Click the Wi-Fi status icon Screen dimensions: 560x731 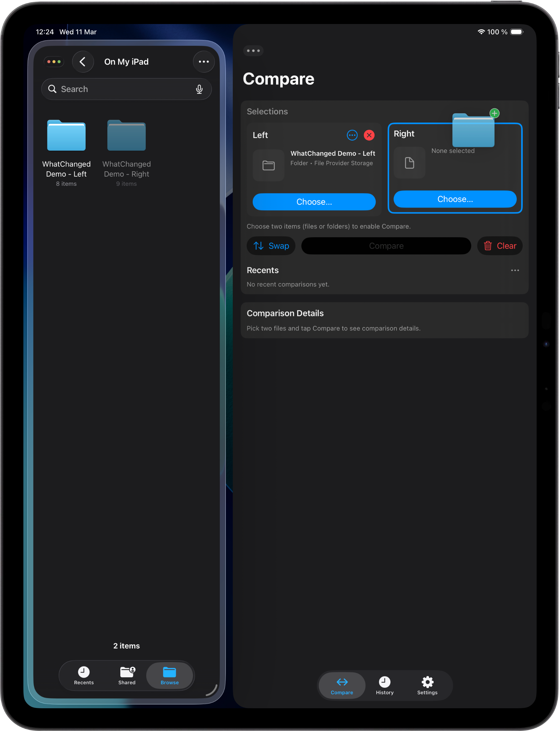pos(481,32)
